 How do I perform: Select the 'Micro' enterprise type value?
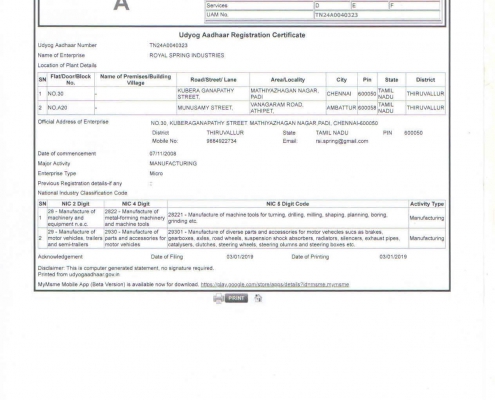coord(156,173)
